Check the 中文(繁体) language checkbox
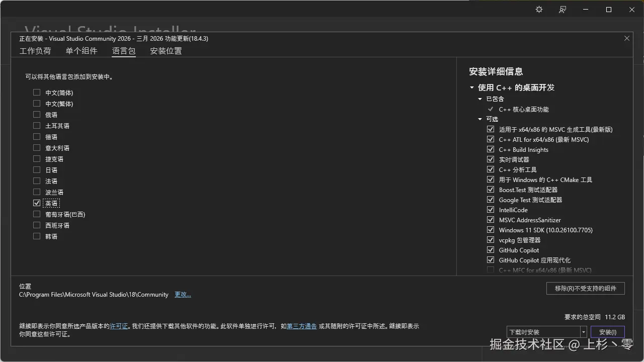Image resolution: width=644 pixels, height=362 pixels. pyautogui.click(x=37, y=104)
